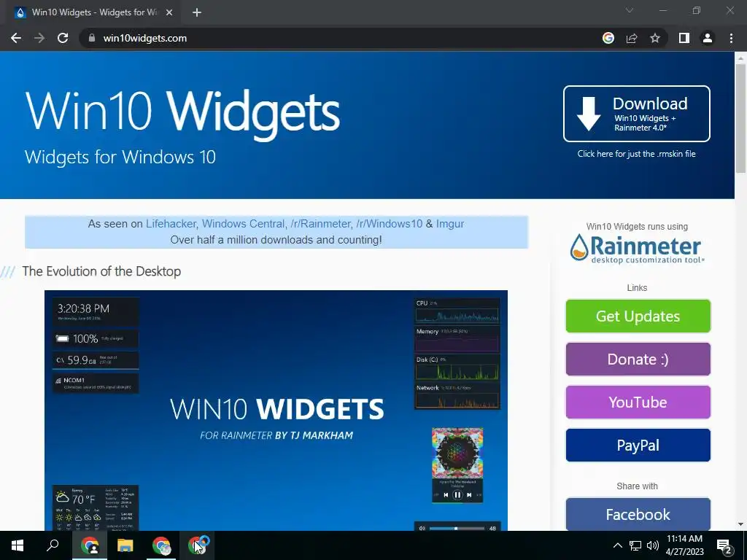Screen dimensions: 747x560
Task: Open the browser side panel
Action: tap(684, 38)
